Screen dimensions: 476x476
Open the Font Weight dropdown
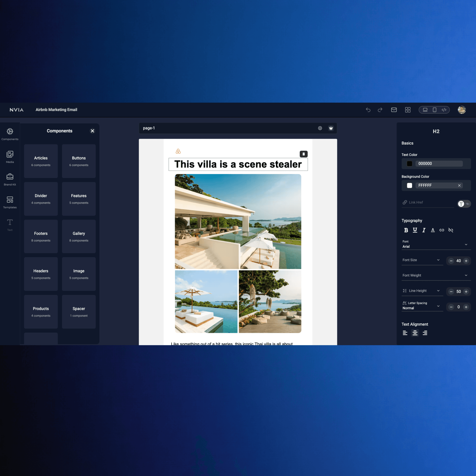[x=436, y=276]
